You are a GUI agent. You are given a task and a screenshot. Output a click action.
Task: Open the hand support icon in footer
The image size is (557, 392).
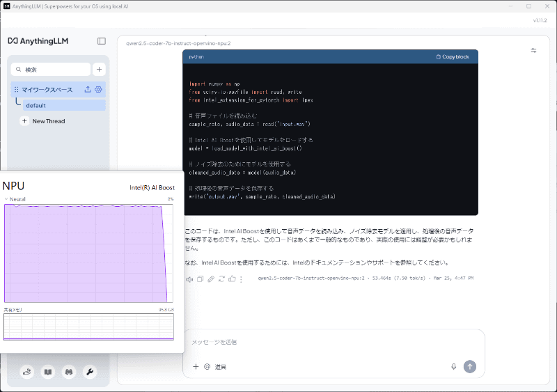[x=27, y=372]
